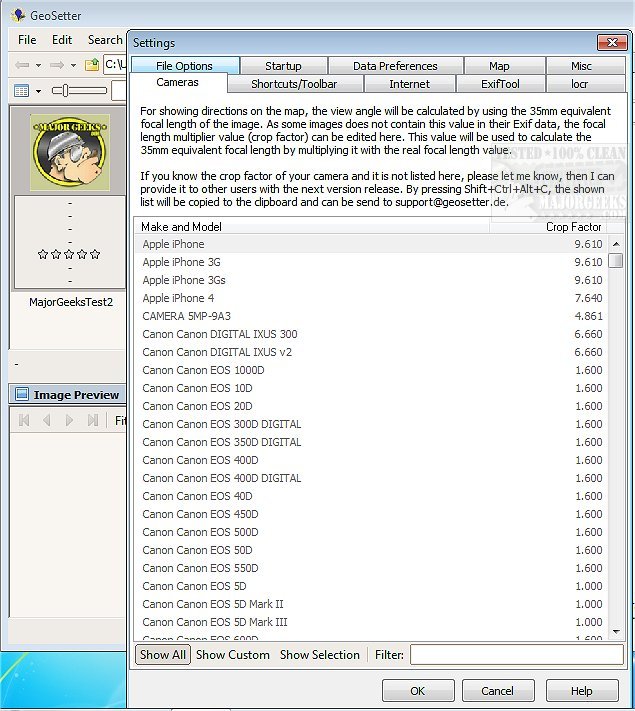The height and width of the screenshot is (711, 635).
Task: Toggle the Show Selection filter button
Action: click(x=320, y=655)
